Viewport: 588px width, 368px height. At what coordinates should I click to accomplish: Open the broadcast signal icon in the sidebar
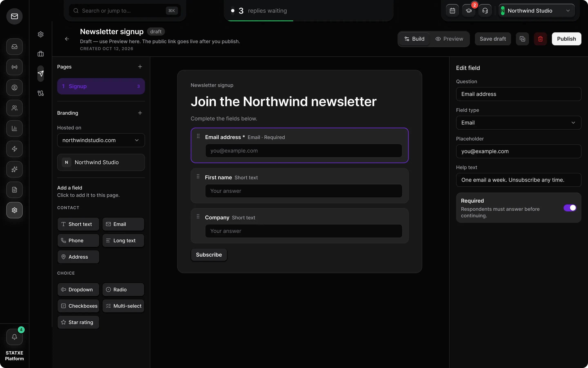click(x=14, y=67)
